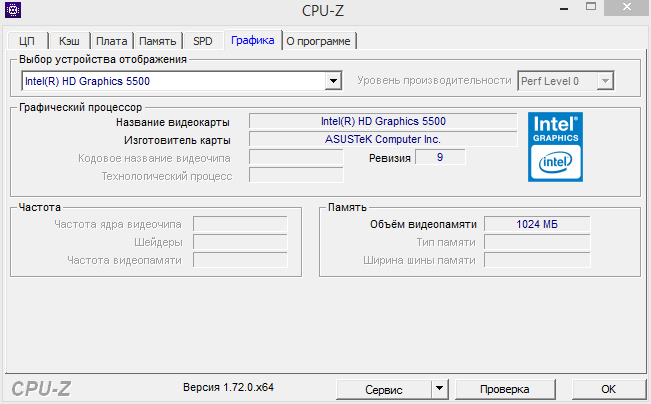Select the SPD tab
Image resolution: width=651 pixels, height=404 pixels.
(203, 41)
